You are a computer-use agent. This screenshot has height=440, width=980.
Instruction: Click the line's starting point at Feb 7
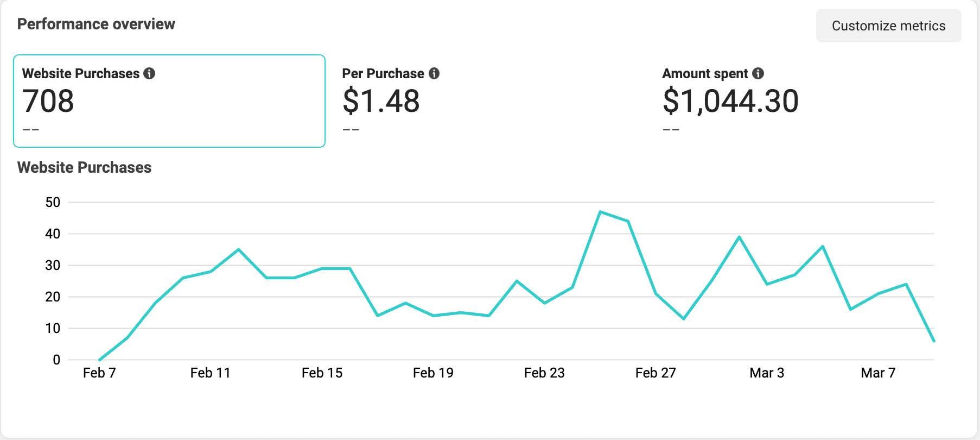[99, 360]
